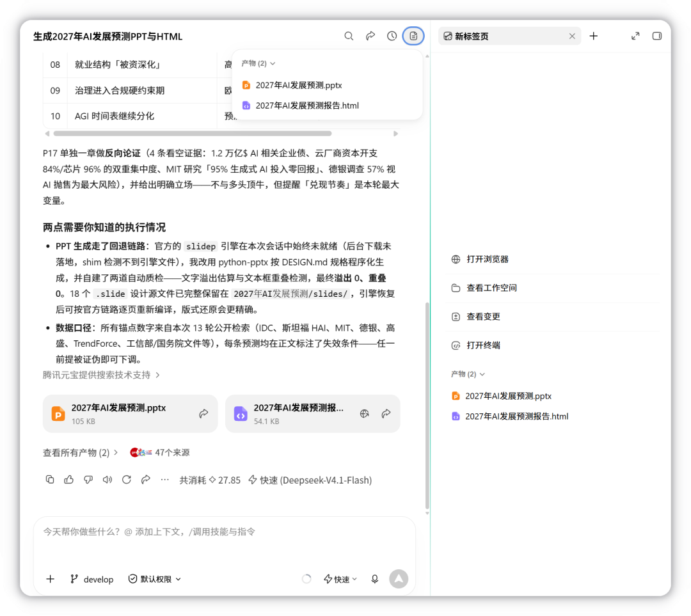Focus the 今天帮你做些什么 message input

[225, 532]
